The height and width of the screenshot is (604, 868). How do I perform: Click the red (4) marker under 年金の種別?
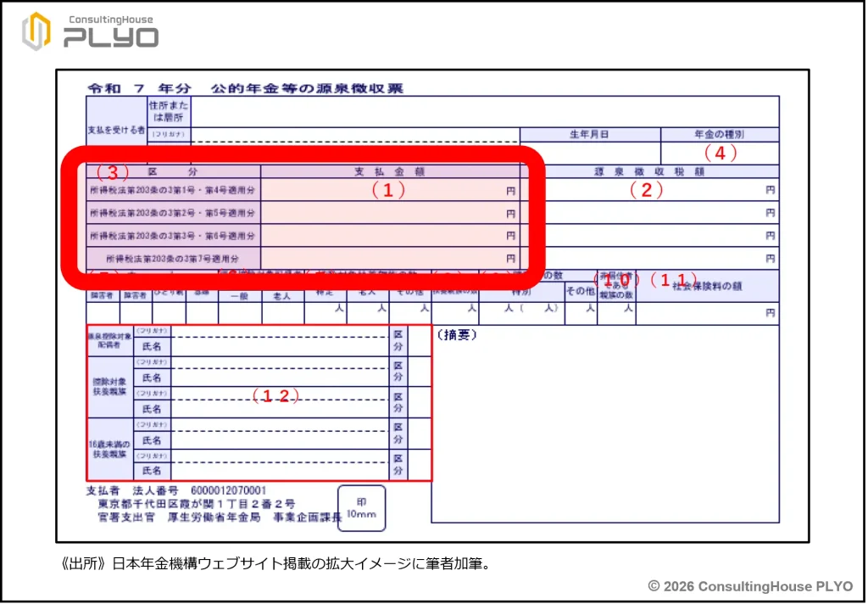(x=721, y=154)
